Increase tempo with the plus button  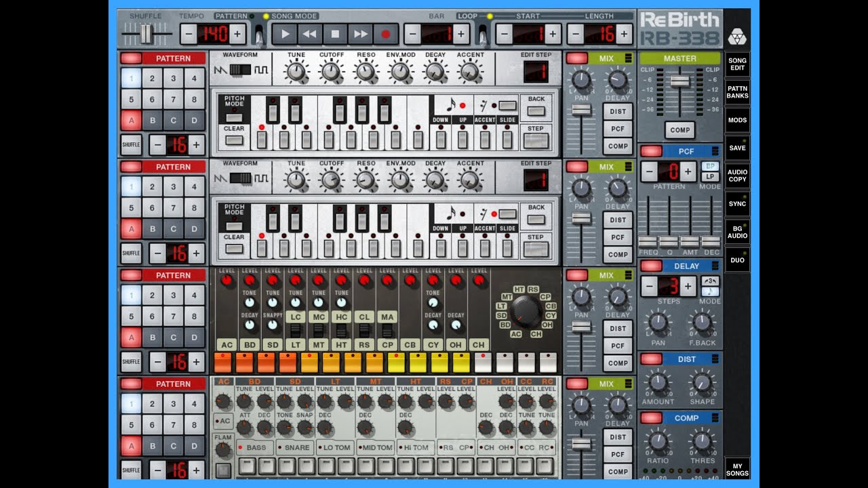pyautogui.click(x=237, y=34)
